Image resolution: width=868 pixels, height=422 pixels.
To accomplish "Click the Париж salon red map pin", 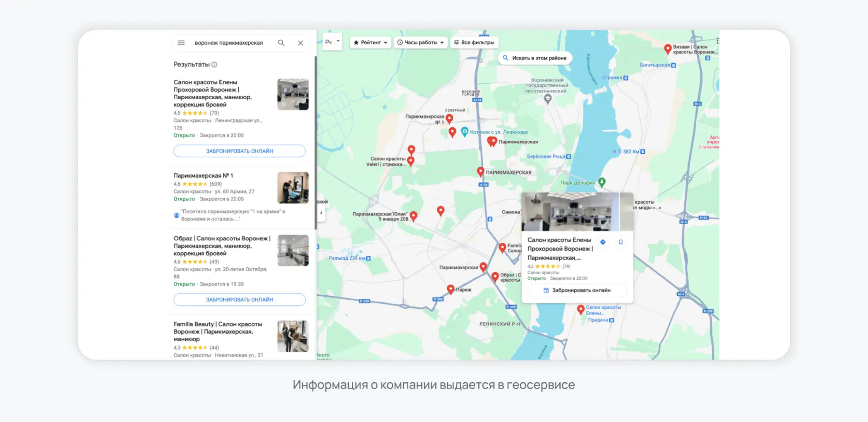I will click(x=451, y=289).
